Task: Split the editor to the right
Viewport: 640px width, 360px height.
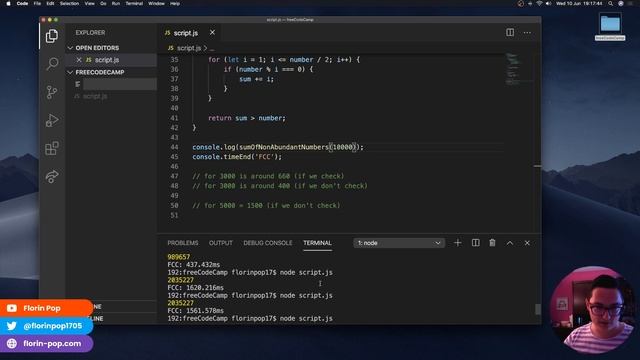Action: pos(510,32)
